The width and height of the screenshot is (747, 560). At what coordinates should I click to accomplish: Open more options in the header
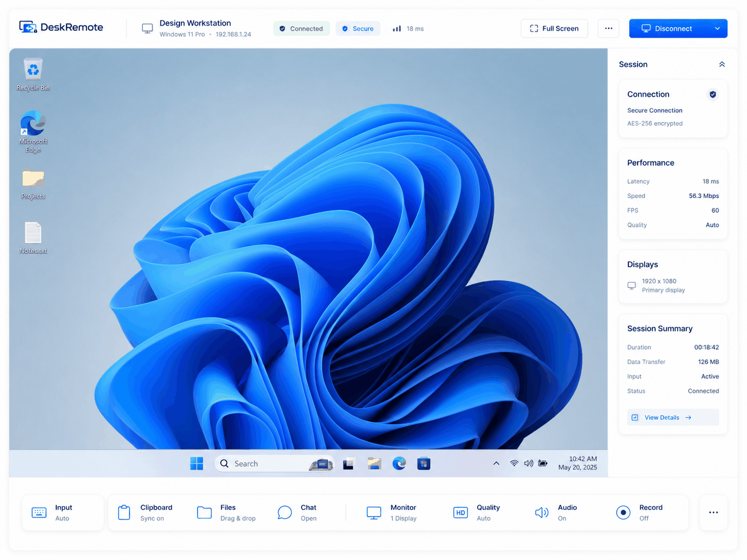pyautogui.click(x=609, y=28)
